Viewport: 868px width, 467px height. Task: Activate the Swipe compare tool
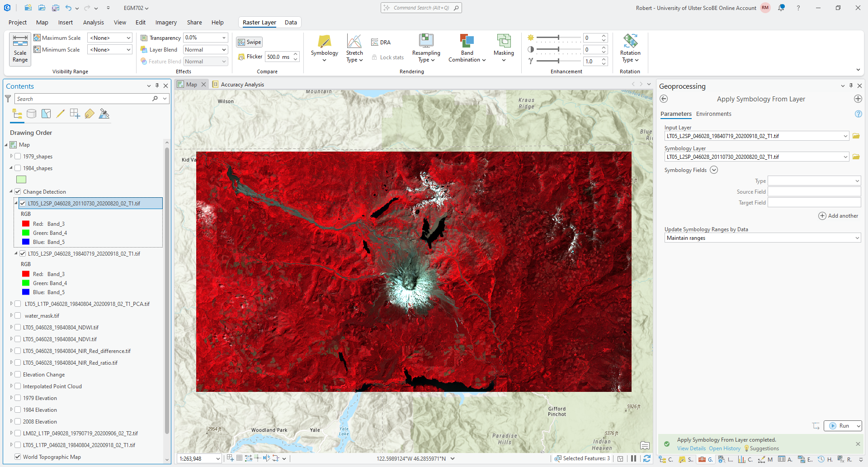pyautogui.click(x=250, y=42)
